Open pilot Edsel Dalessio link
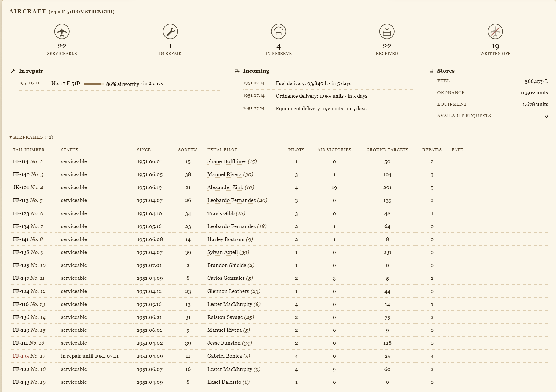Image resolution: width=556 pixels, height=392 pixels. [x=224, y=382]
